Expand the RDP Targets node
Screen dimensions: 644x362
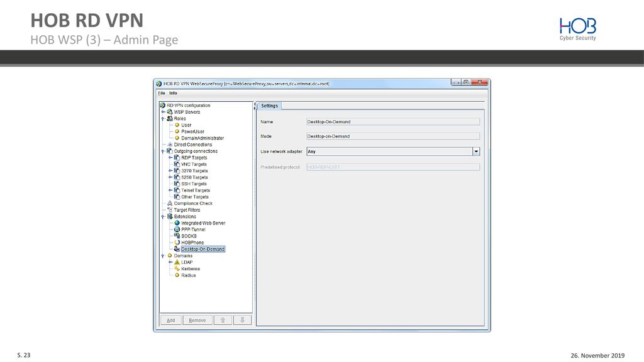click(x=170, y=158)
